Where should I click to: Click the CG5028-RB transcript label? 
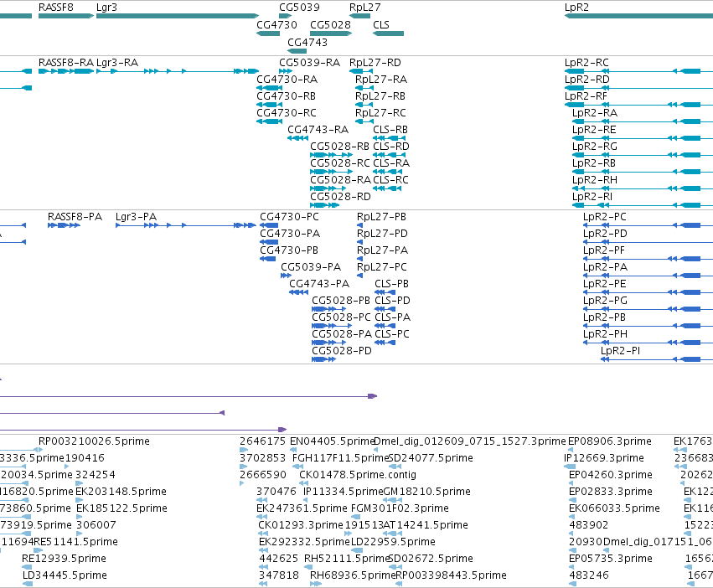(339, 147)
